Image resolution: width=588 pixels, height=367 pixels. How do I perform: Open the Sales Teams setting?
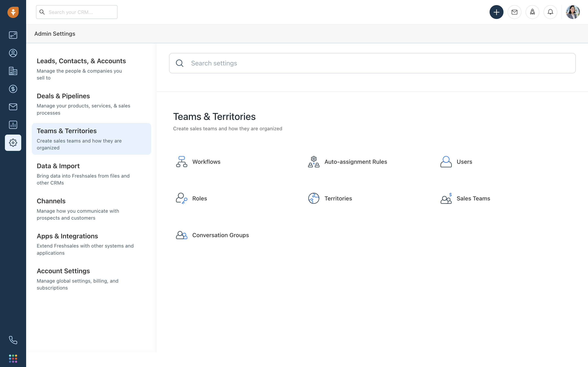pyautogui.click(x=473, y=198)
